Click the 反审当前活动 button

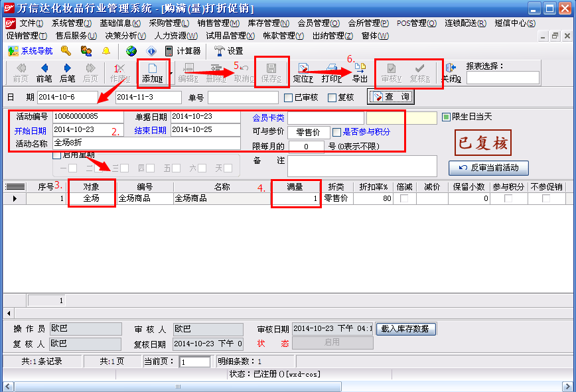pos(488,167)
